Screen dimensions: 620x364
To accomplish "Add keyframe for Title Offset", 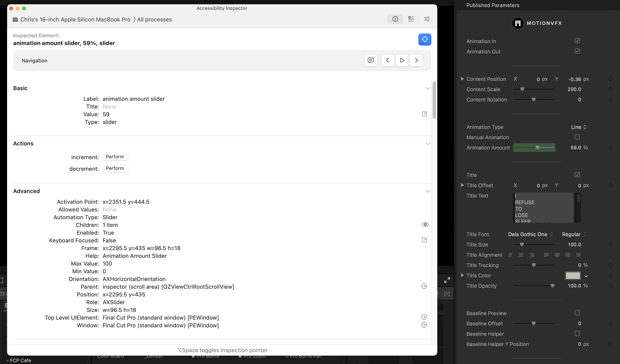I will (x=610, y=185).
